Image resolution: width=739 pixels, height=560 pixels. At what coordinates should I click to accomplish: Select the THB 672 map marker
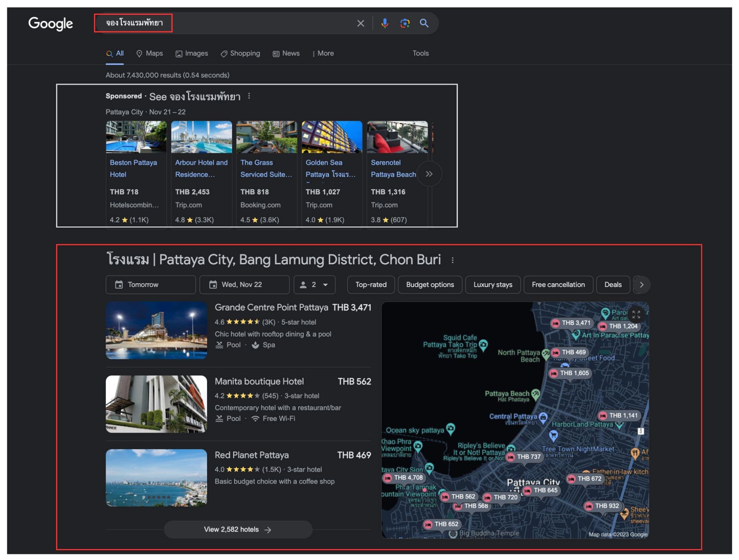click(x=585, y=479)
